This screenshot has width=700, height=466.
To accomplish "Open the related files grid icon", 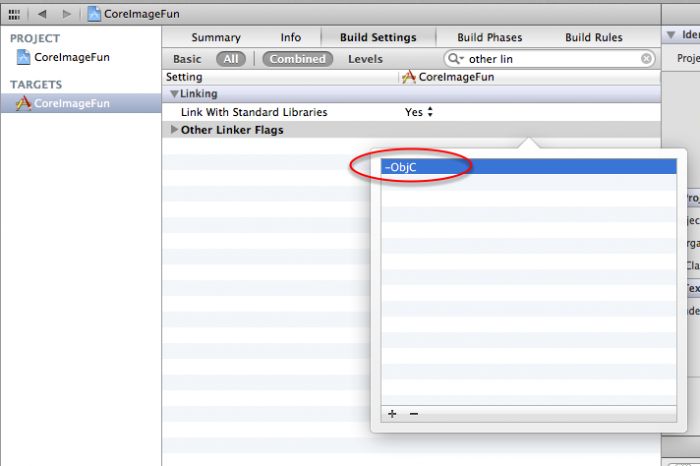I will pos(14,14).
